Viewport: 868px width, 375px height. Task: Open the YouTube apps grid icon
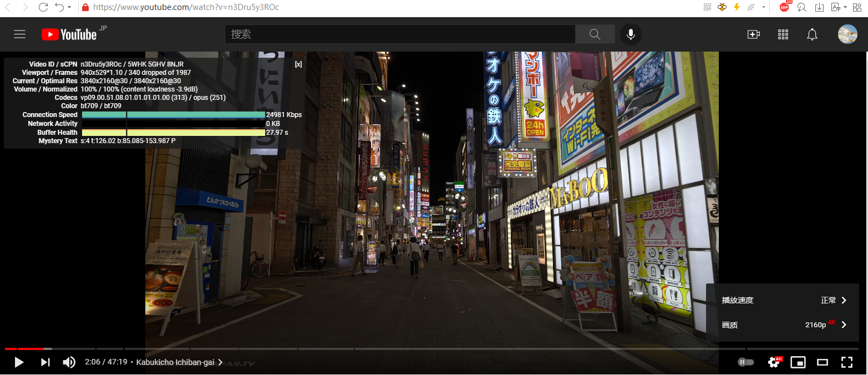[783, 34]
